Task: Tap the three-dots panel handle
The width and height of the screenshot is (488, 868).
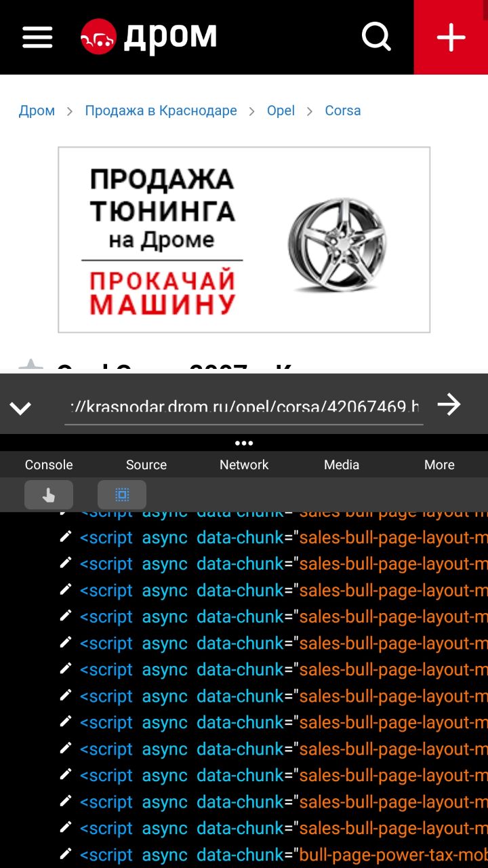Action: pos(244,443)
